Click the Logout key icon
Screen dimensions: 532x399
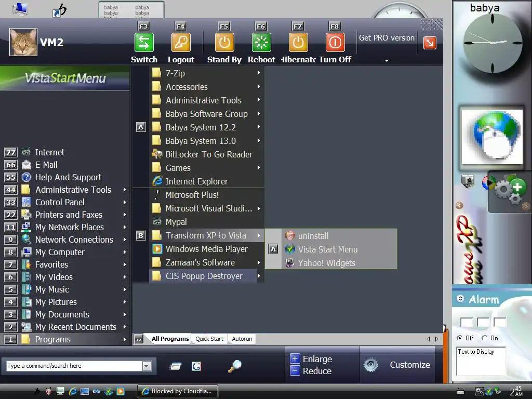(181, 43)
